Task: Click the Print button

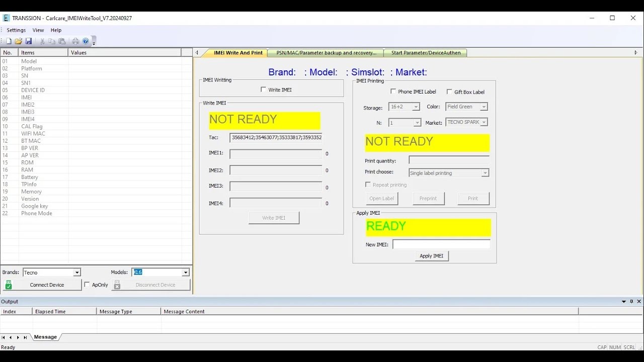Action: click(473, 198)
